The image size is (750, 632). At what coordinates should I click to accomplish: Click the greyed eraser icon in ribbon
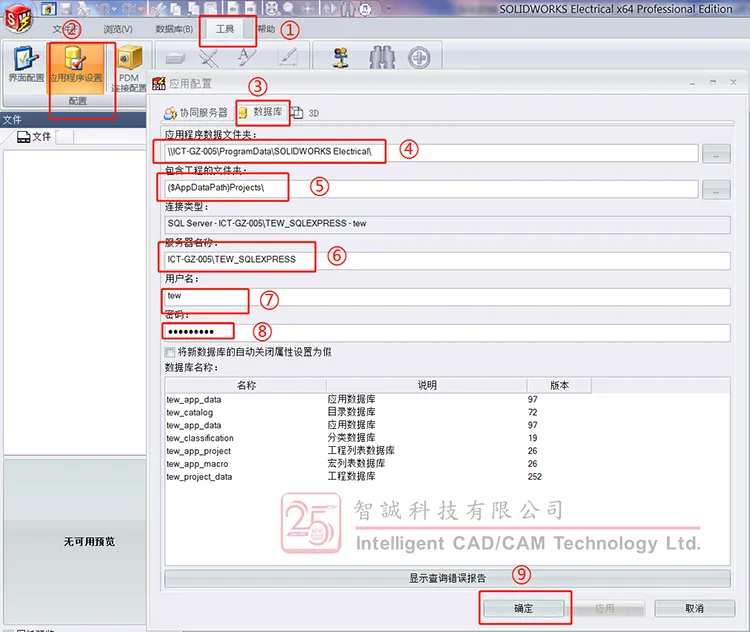175,58
